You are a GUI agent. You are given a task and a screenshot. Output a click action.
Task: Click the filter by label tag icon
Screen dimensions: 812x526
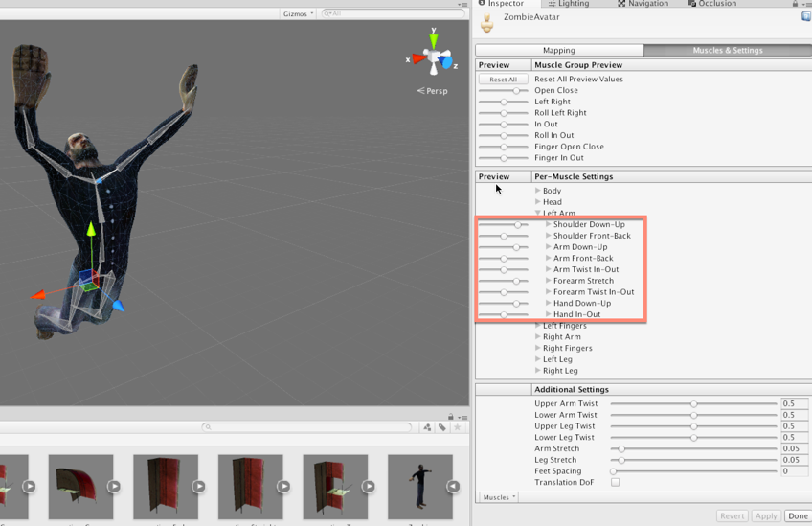tap(441, 427)
